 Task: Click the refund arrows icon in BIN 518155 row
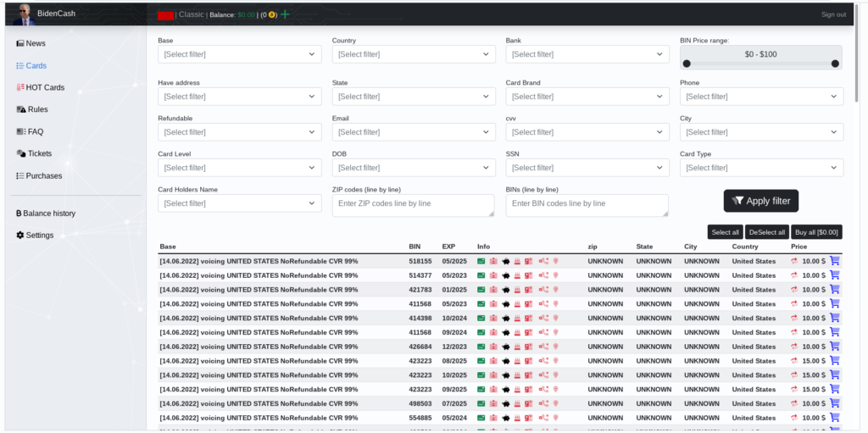pyautogui.click(x=793, y=261)
